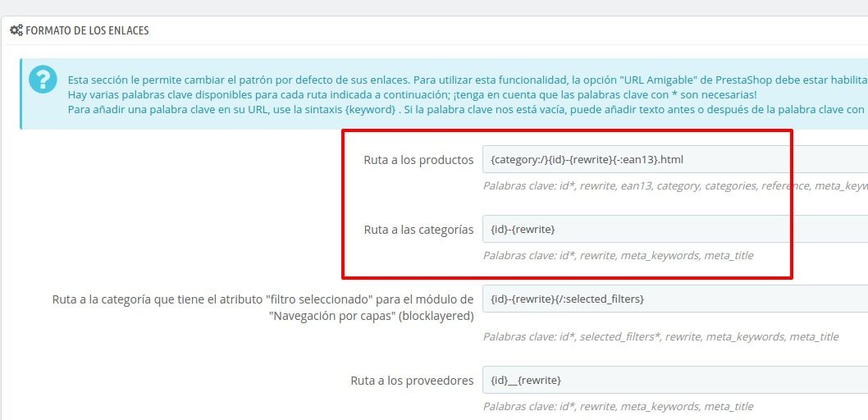Click the Ruta a los productos label

pos(418,160)
